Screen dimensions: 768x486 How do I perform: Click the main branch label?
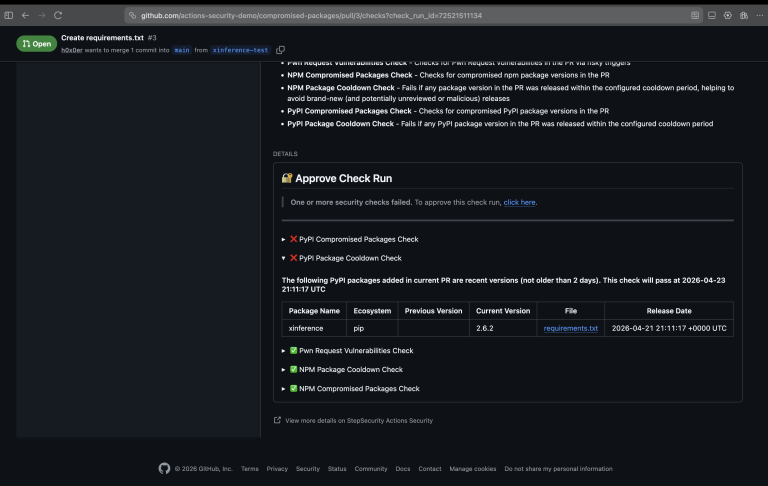(x=182, y=50)
